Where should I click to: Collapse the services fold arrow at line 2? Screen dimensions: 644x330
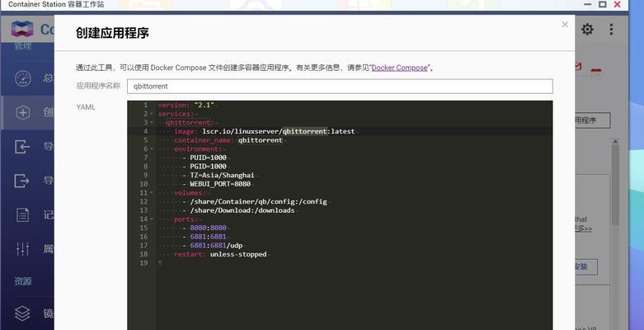152,114
